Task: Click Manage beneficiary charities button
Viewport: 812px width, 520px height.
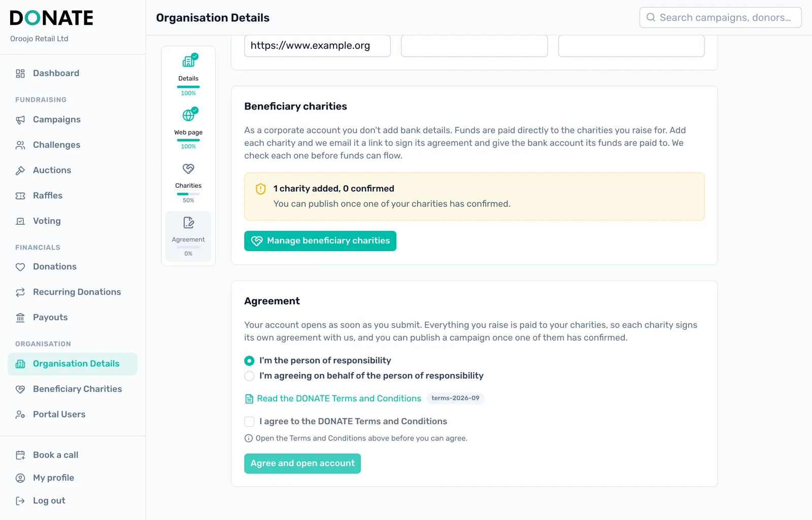Action: point(320,241)
